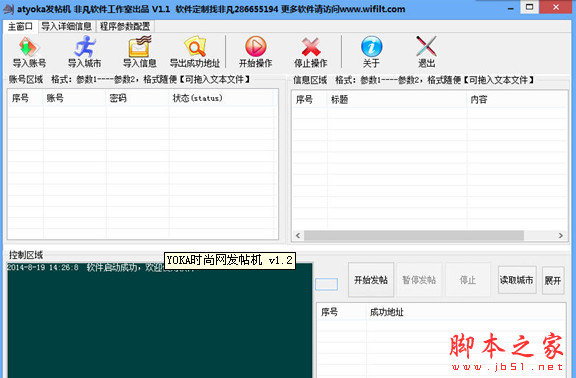The image size is (576, 378).
Task: Click 序号 header in account list
Action: point(25,98)
